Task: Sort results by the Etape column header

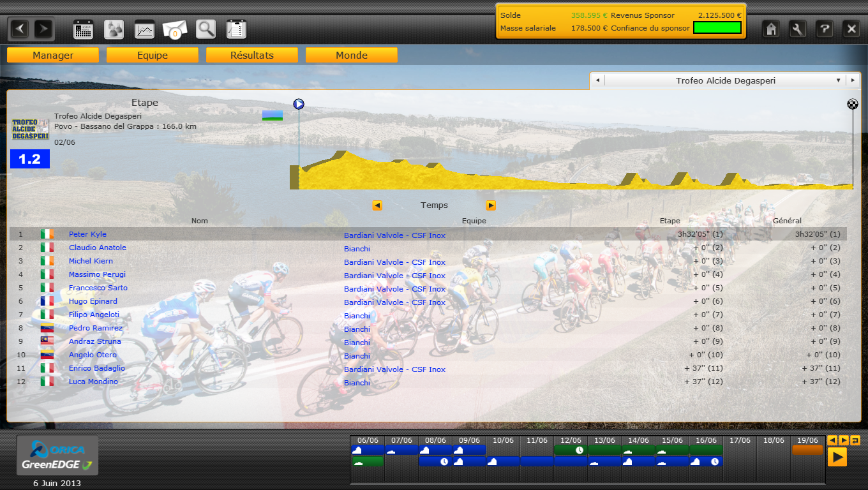Action: coord(670,221)
